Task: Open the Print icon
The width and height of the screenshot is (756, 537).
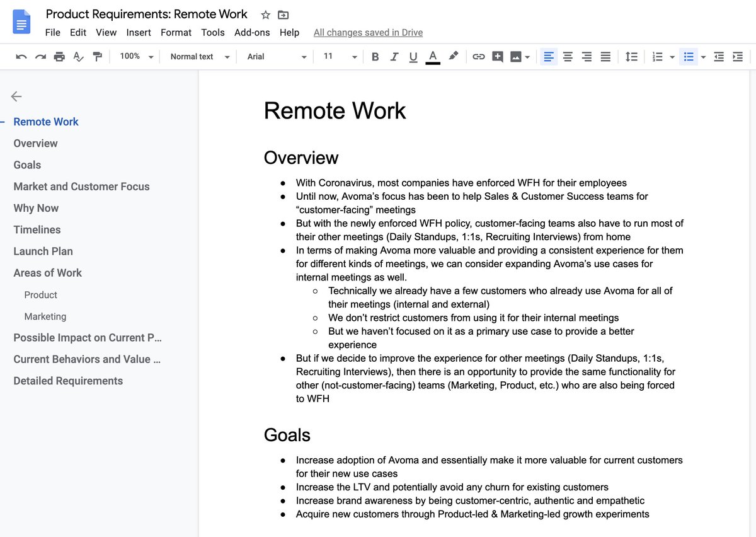Action: [59, 56]
